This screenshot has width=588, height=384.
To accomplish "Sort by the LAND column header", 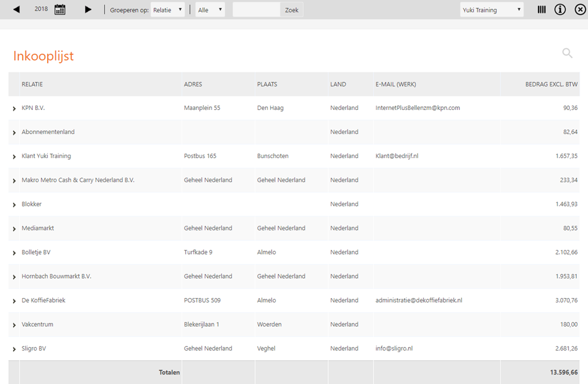I will tap(338, 84).
